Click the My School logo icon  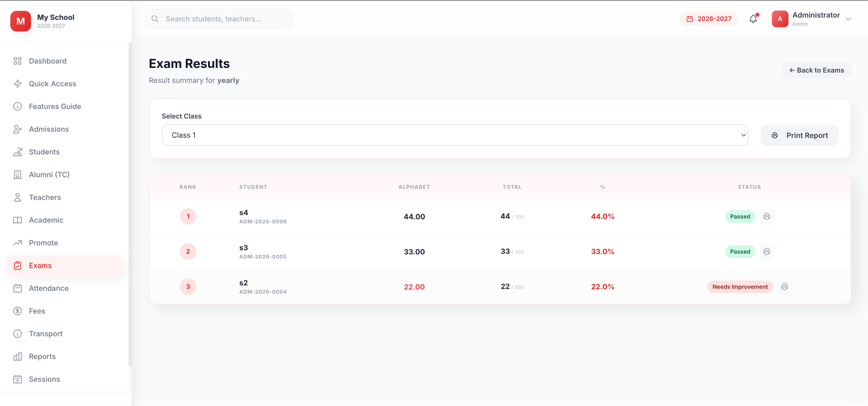[x=21, y=21]
